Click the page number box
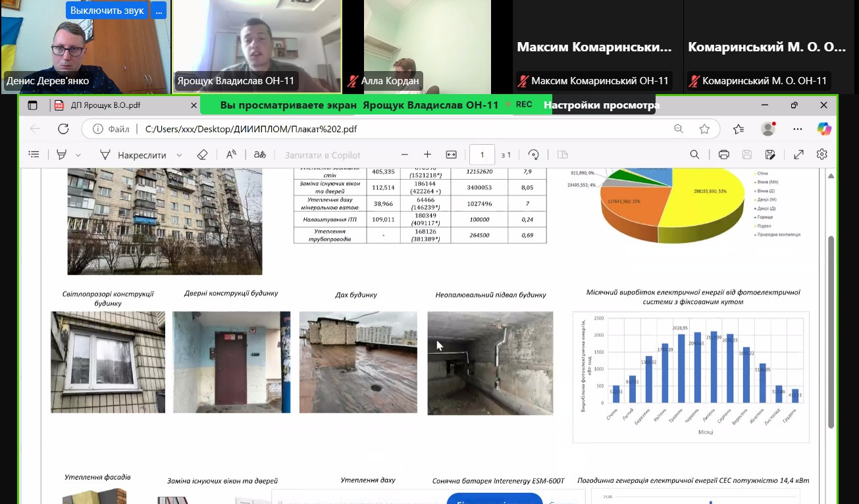This screenshot has width=859, height=504. [x=482, y=155]
